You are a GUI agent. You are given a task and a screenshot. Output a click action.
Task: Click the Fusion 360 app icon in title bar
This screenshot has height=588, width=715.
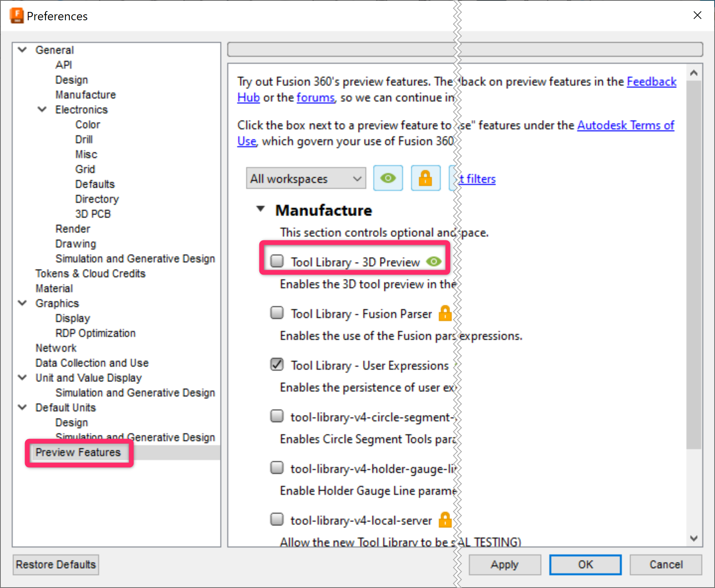(x=17, y=16)
